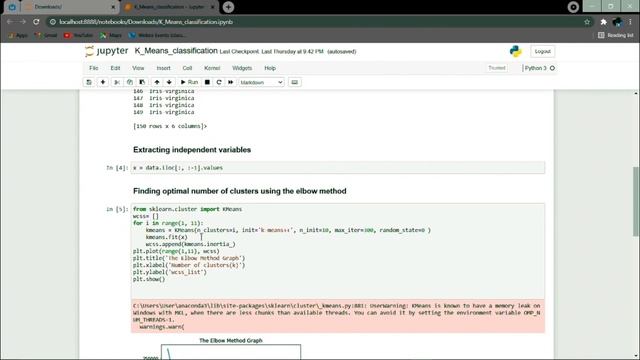This screenshot has height=360, width=640.
Task: Restart the kernel with circular arrow icon
Action: click(219, 82)
